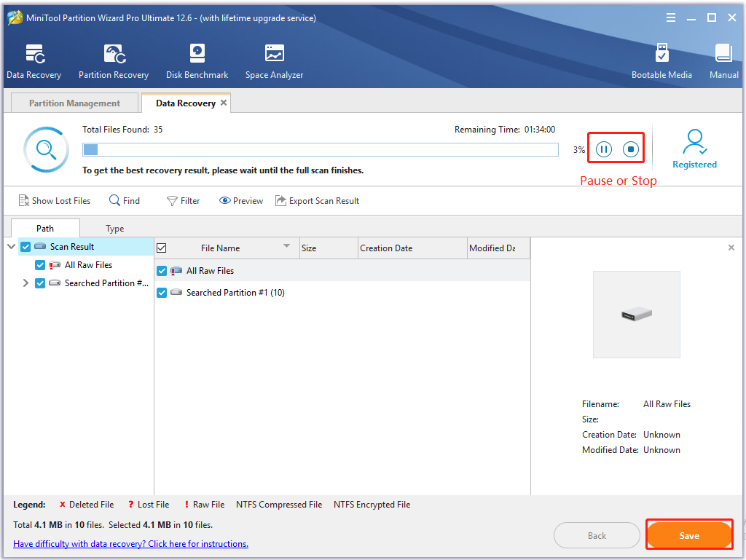Create Bootable Media
The width and height of the screenshot is (746, 560).
pos(661,61)
